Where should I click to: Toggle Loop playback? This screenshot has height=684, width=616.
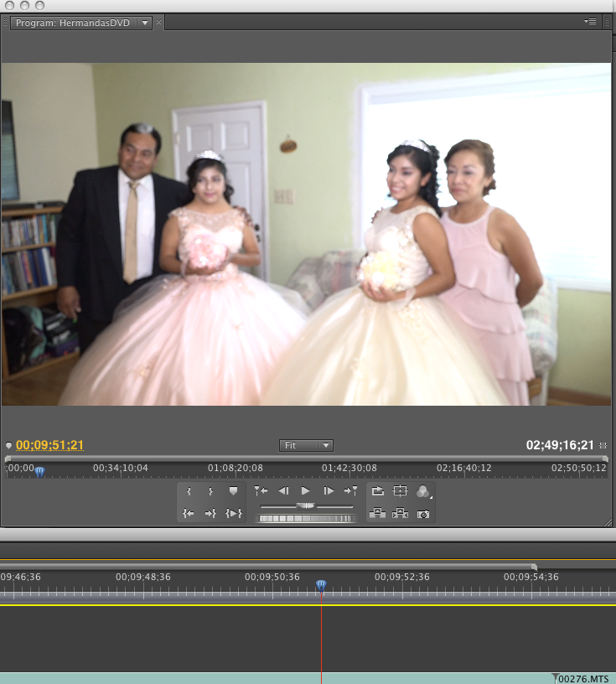(x=378, y=491)
